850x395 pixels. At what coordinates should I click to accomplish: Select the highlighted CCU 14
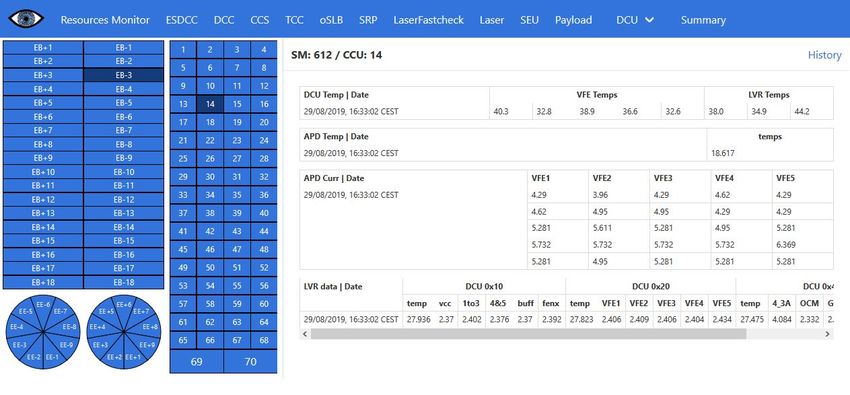point(210,104)
